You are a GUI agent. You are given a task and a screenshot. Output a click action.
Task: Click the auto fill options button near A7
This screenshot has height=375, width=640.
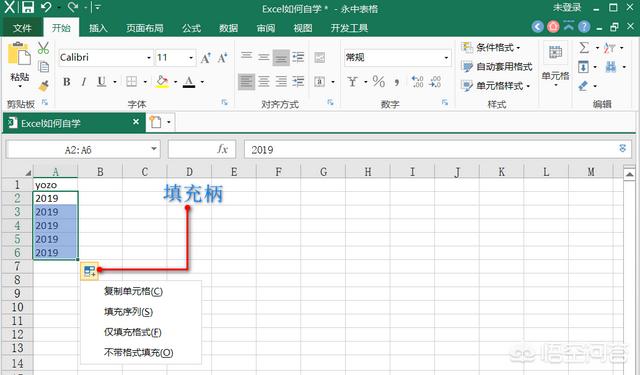[x=89, y=271]
